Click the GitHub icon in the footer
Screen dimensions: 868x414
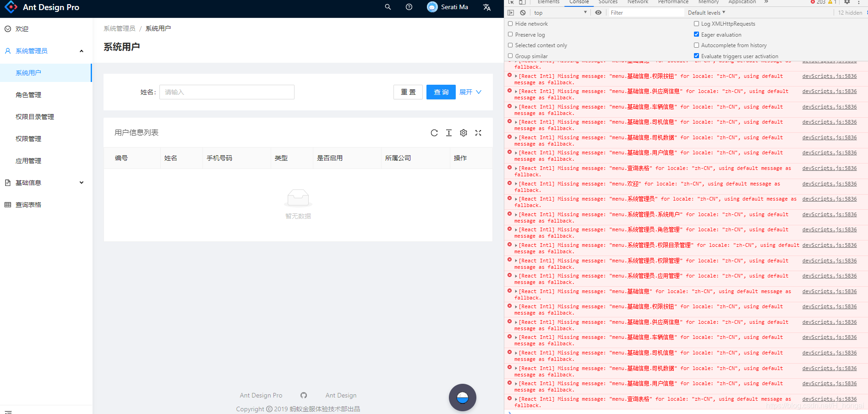pyautogui.click(x=304, y=395)
